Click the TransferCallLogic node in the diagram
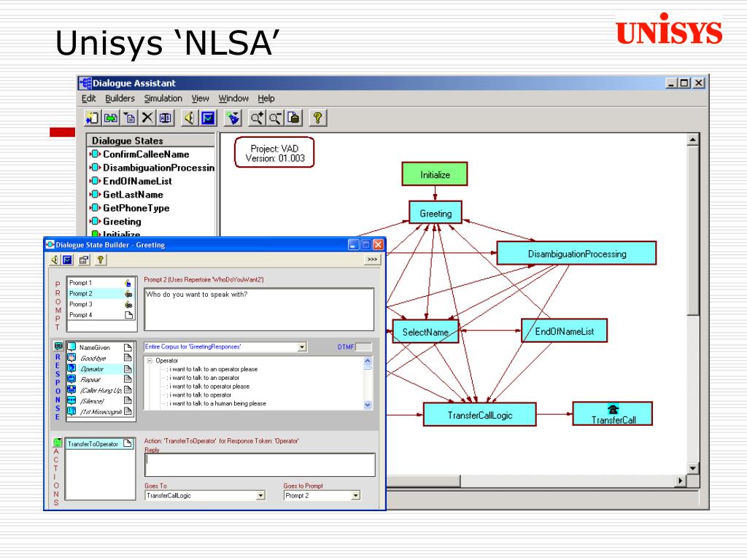 point(480,415)
